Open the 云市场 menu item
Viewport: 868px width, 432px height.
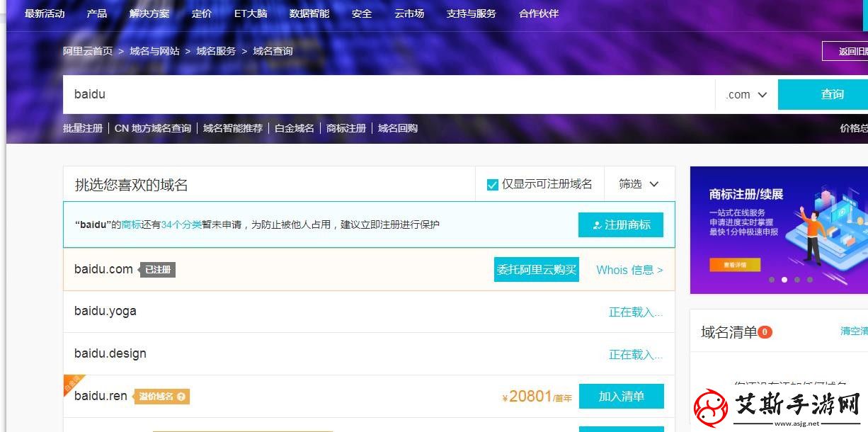point(409,13)
